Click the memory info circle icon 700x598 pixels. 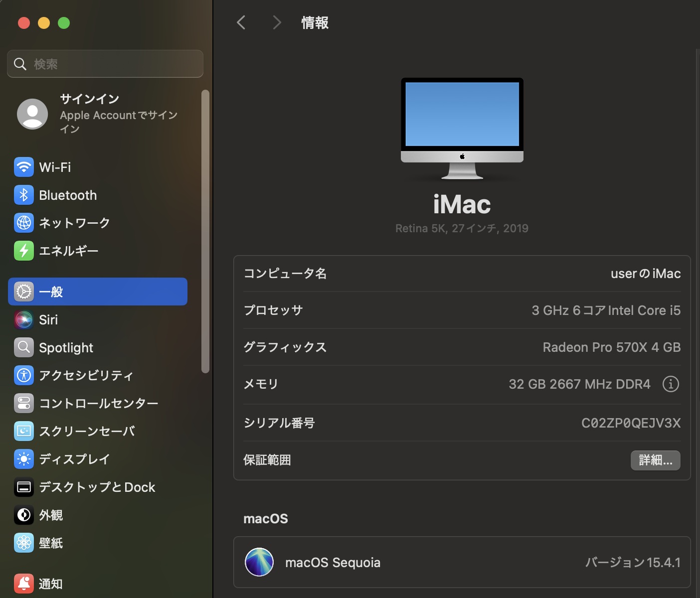671,384
